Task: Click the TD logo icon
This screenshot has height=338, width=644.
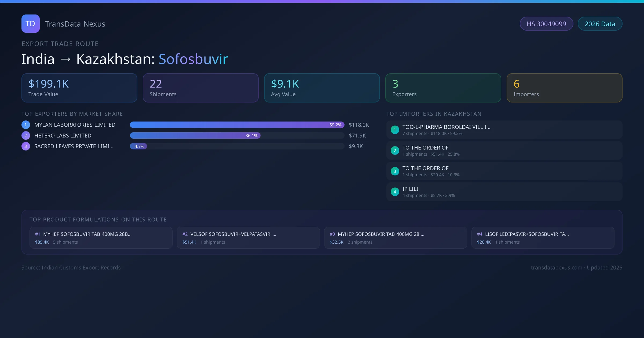Action: tap(30, 24)
